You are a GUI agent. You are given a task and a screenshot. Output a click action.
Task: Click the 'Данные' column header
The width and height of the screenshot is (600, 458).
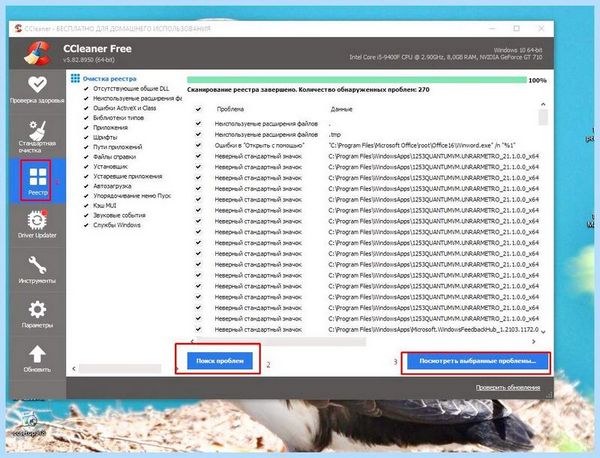(341, 109)
